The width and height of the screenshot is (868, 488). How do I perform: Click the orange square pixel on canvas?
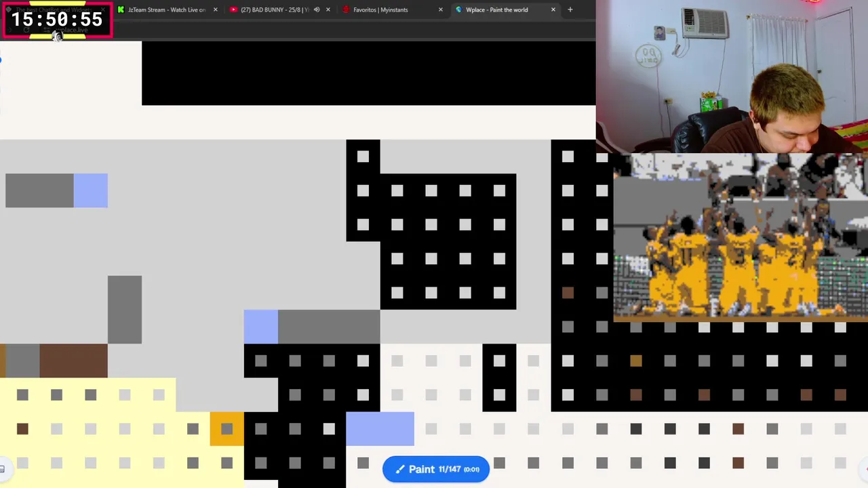[x=226, y=428]
